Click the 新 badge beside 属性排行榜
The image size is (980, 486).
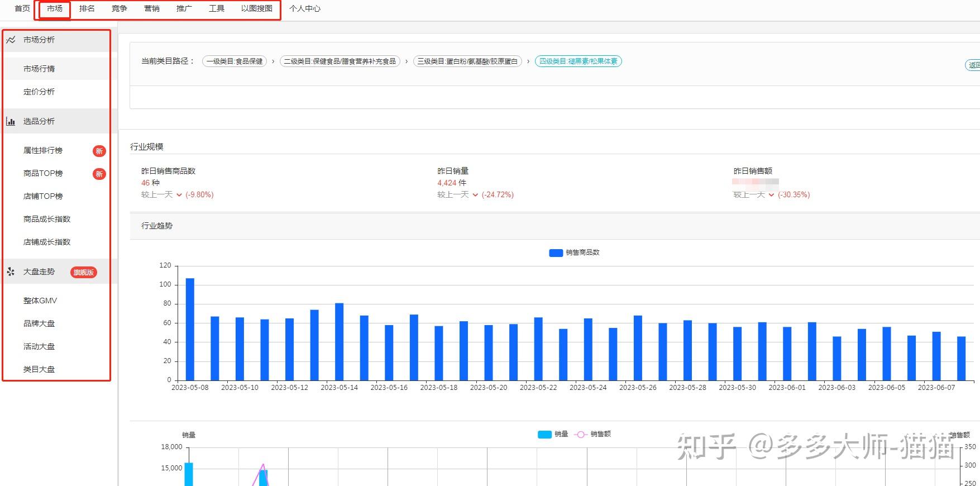pyautogui.click(x=99, y=151)
